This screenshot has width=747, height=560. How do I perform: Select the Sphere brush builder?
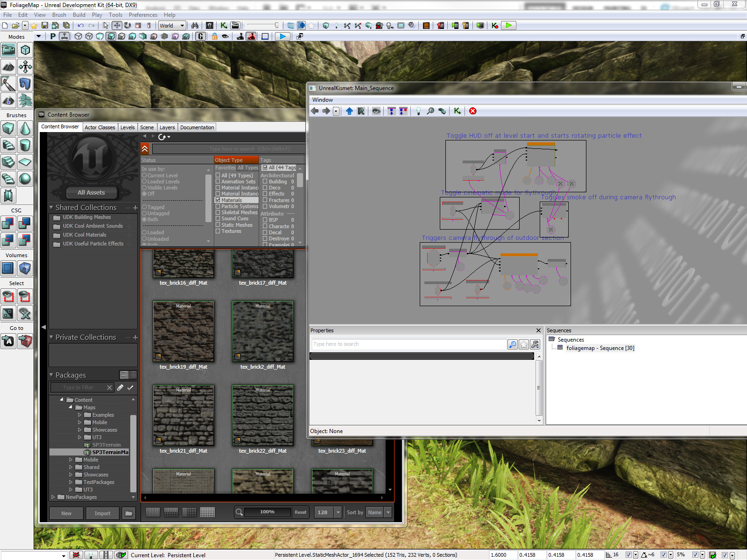tap(25, 179)
